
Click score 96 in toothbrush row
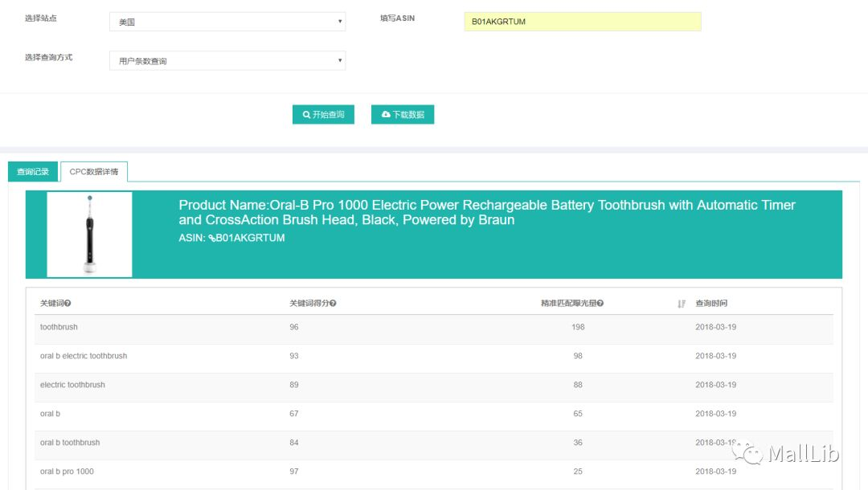click(x=294, y=327)
